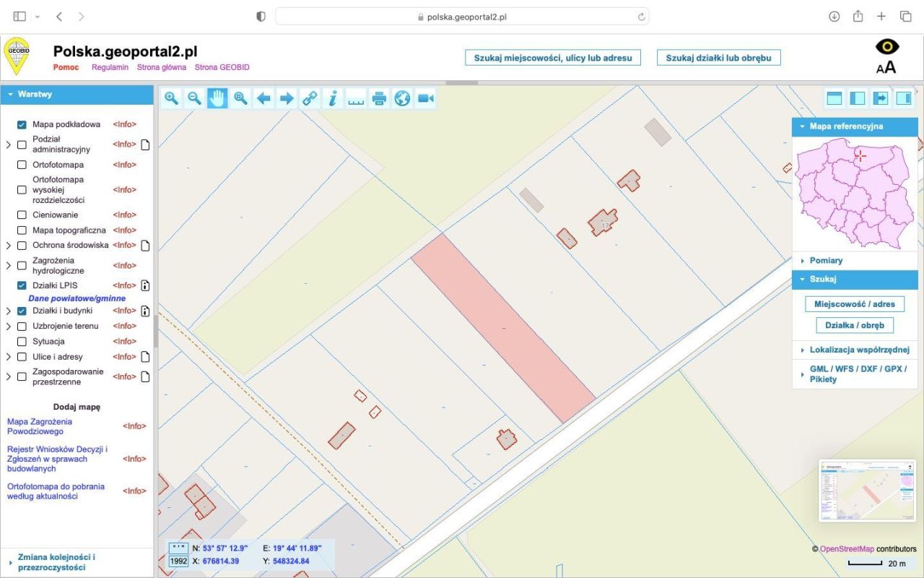Click the Działka / obręb button
The image size is (924, 578).
pyautogui.click(x=855, y=325)
